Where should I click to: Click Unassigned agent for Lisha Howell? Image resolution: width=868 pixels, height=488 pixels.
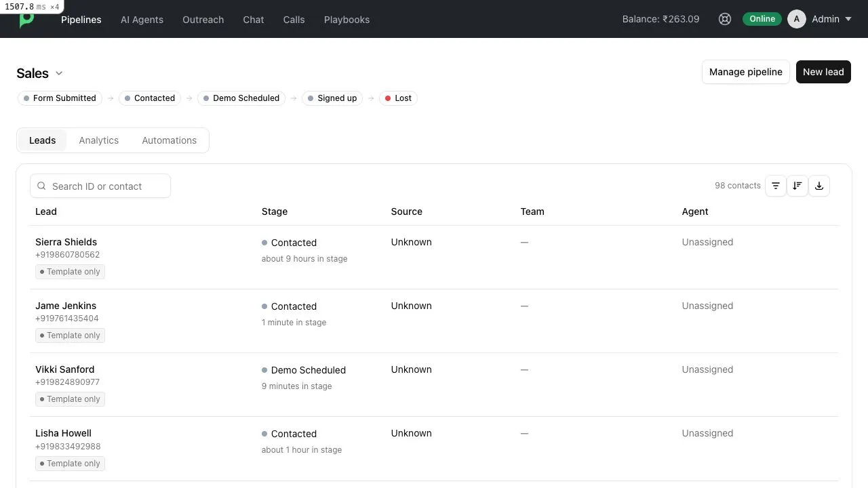pyautogui.click(x=707, y=433)
